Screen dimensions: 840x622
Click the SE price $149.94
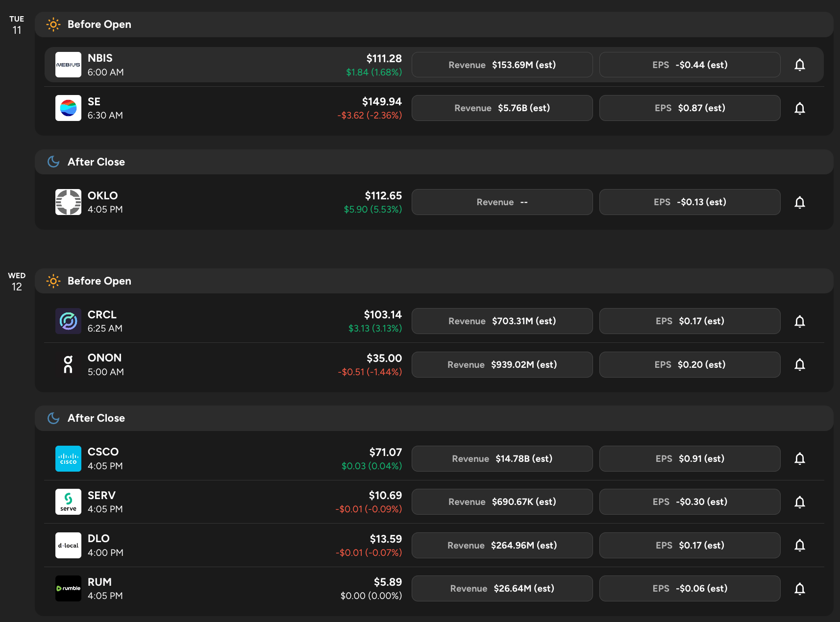tap(382, 102)
